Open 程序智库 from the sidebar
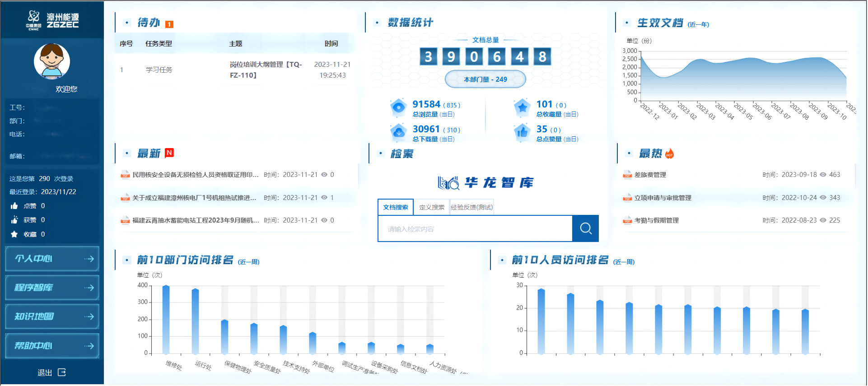 pos(52,288)
